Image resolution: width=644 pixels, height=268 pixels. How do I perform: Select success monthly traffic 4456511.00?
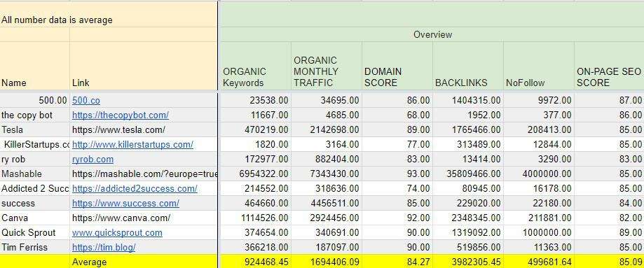(x=327, y=204)
